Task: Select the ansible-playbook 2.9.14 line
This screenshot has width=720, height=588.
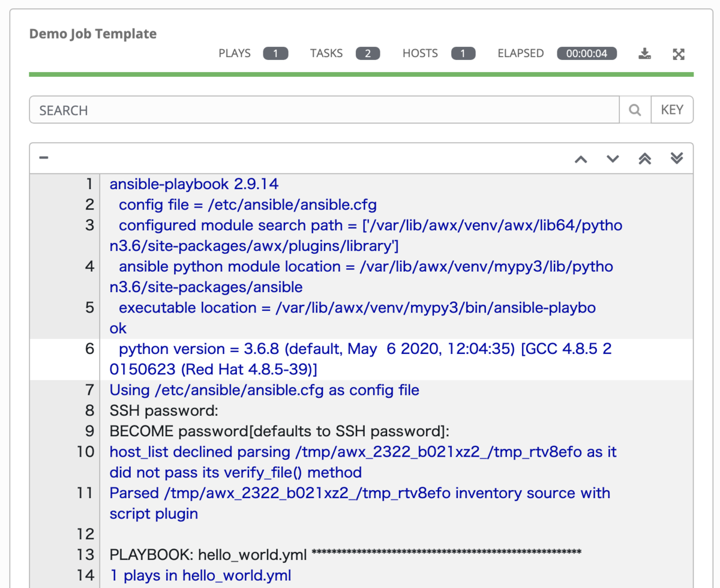Action: tap(193, 184)
